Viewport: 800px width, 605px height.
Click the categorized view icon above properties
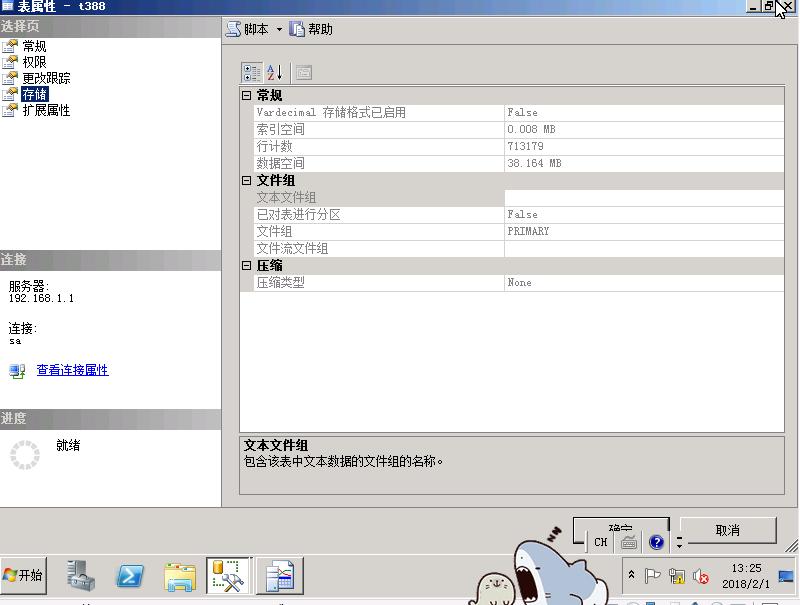pyautogui.click(x=252, y=72)
